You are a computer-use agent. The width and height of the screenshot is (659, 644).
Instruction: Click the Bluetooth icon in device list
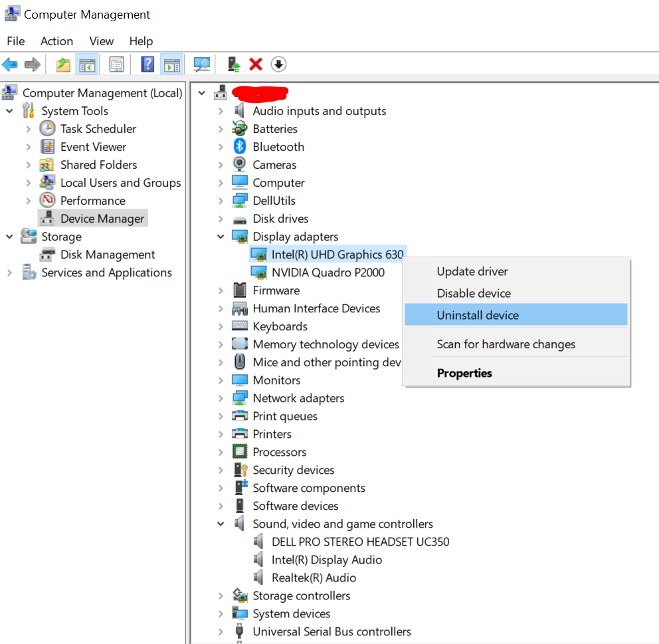coord(239,147)
